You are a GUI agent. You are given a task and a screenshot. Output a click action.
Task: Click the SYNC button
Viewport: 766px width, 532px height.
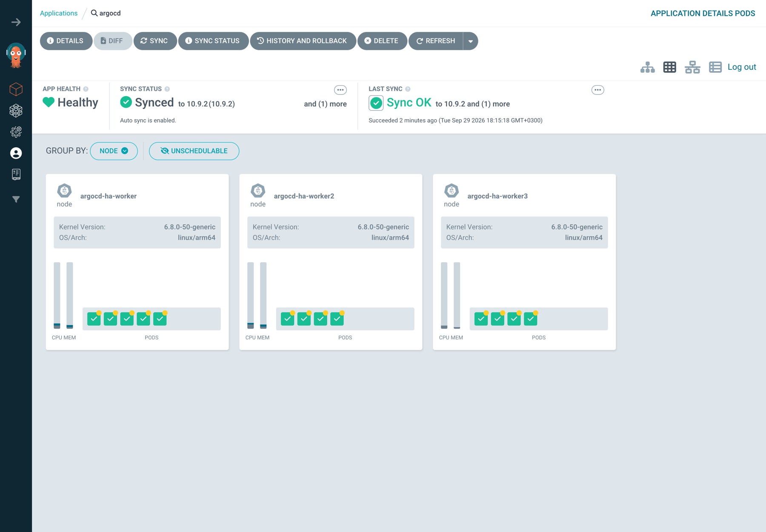[155, 41]
